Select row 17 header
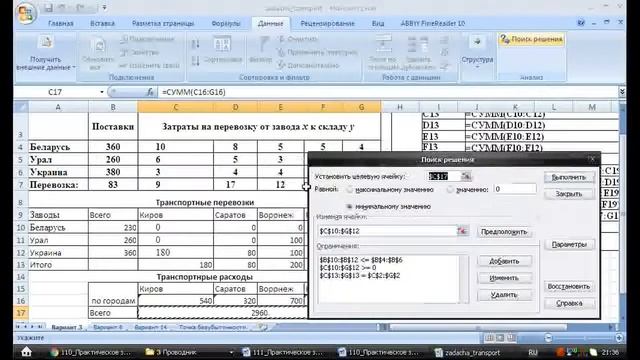The width and height of the screenshot is (640, 360). click(21, 313)
